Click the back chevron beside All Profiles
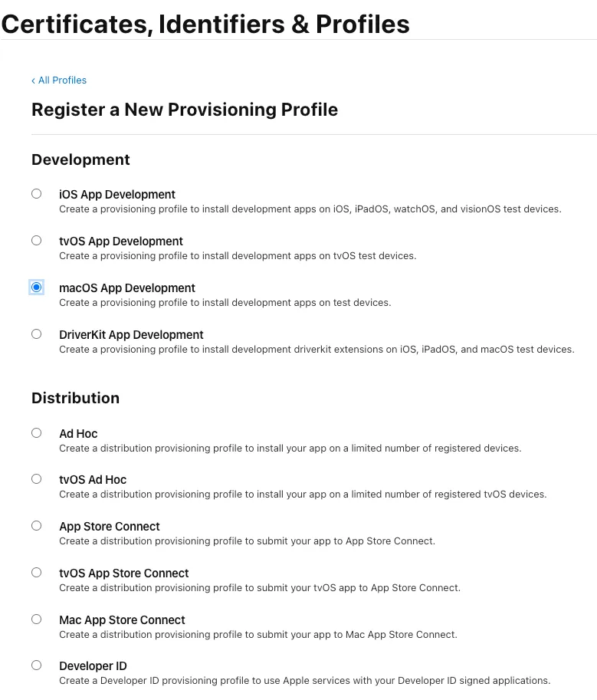Viewport: 597px width, 700px height. [34, 80]
